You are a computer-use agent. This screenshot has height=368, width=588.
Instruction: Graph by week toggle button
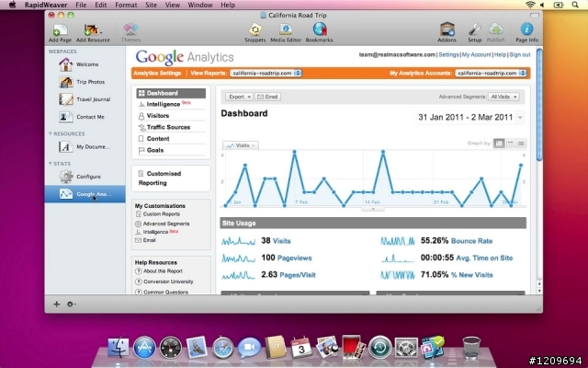[510, 144]
